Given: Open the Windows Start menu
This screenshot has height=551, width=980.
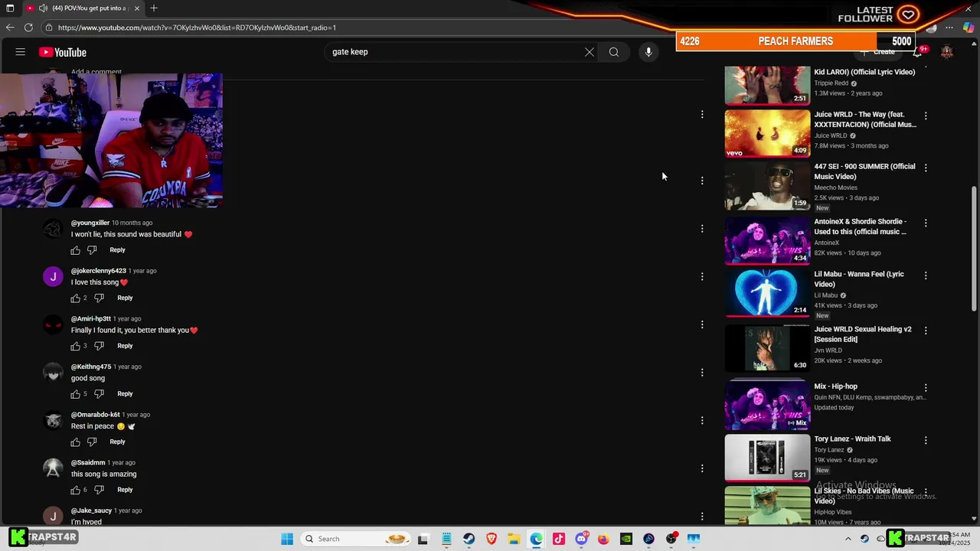Looking at the screenshot, I should [287, 539].
